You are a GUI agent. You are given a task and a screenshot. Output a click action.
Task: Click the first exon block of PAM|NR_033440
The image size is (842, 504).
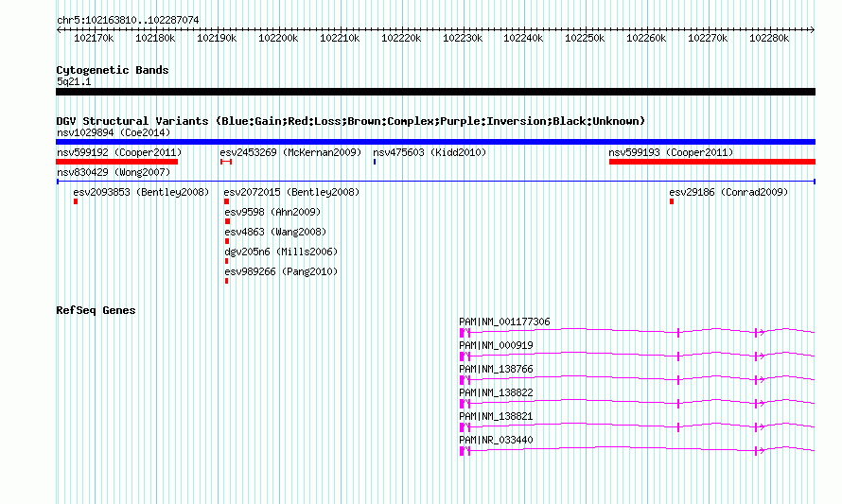pyautogui.click(x=462, y=451)
